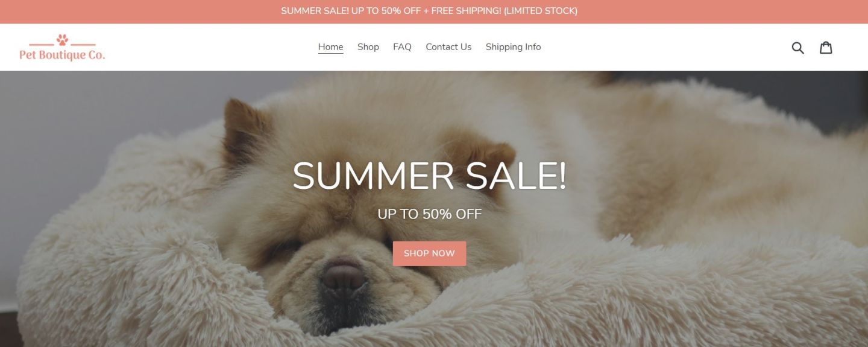Click the Pet Boutique Co. logo text

pyautogui.click(x=62, y=55)
